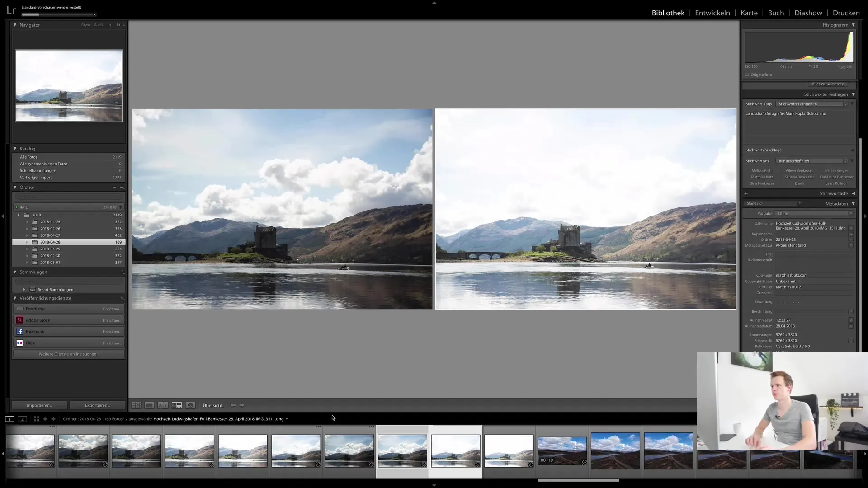Open the Compare (XY) view

pyautogui.click(x=163, y=405)
